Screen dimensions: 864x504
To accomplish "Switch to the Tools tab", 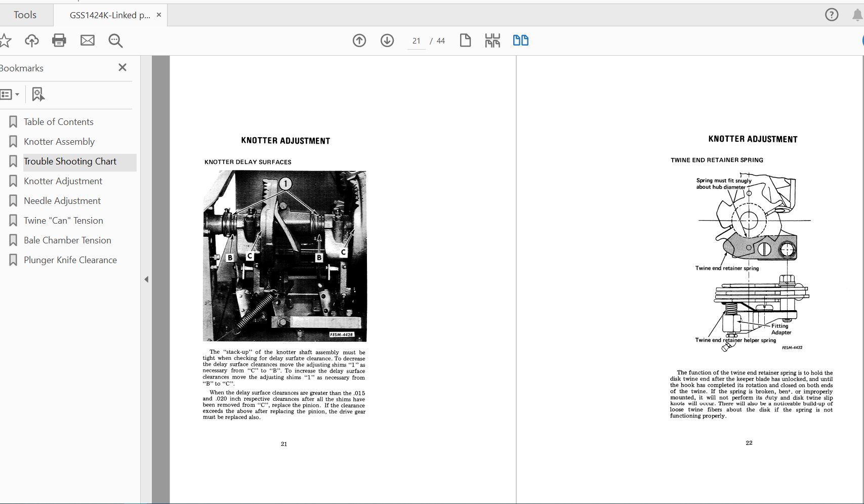I will (x=25, y=15).
